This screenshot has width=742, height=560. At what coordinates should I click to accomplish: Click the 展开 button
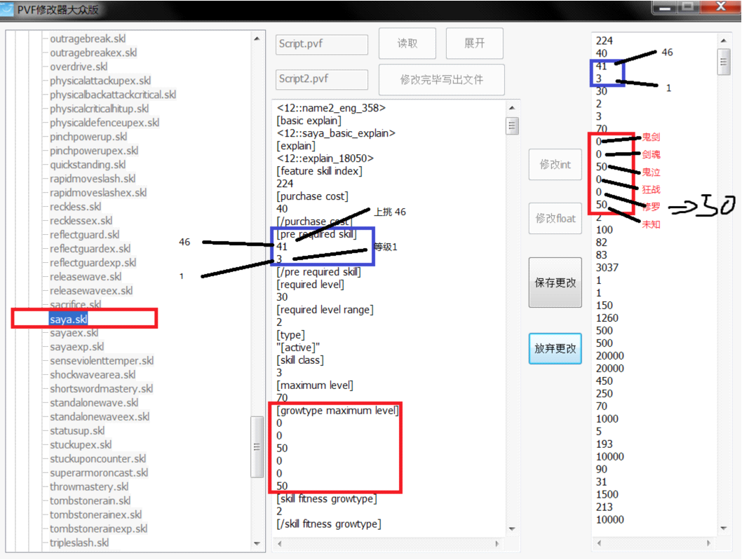tap(475, 43)
